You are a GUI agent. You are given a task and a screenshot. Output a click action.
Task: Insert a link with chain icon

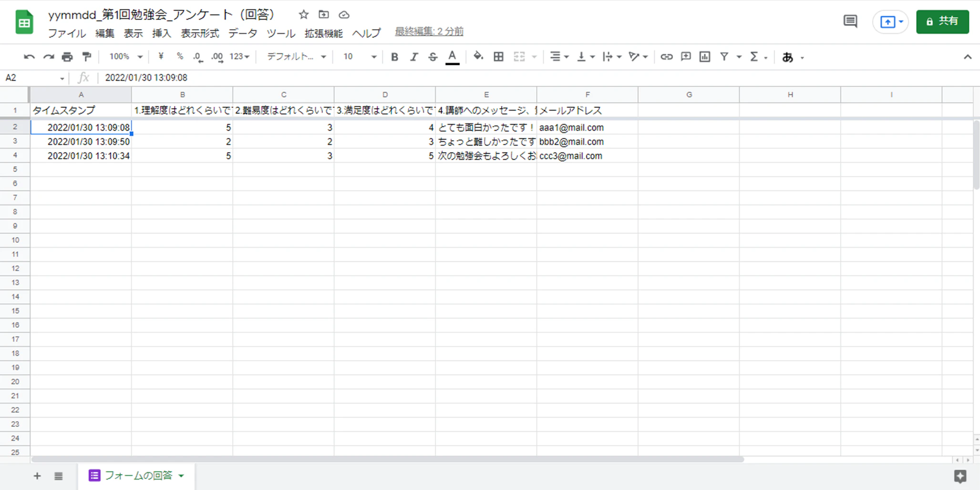point(666,57)
